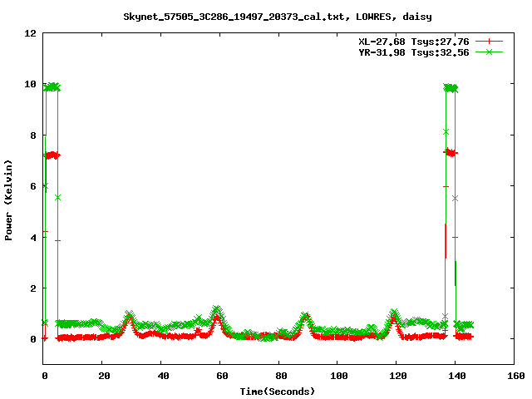The image size is (532, 399).
Task: Click the y-axis tick label 4
Action: (33, 237)
